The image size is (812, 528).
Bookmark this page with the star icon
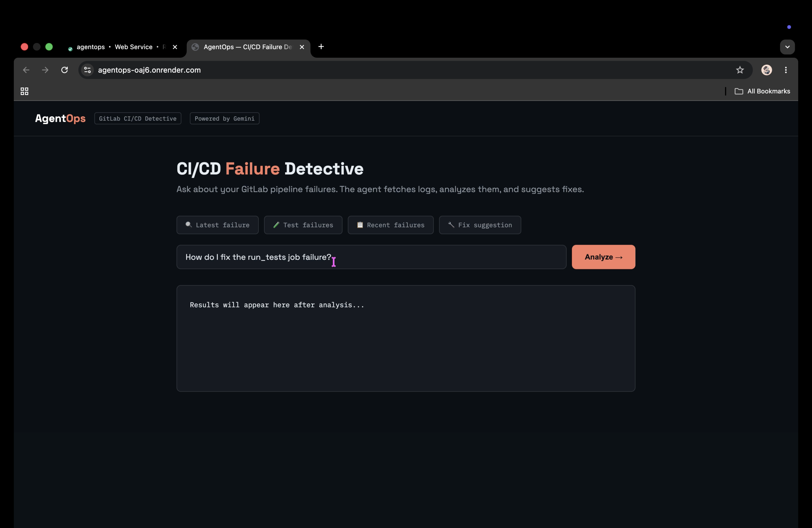pyautogui.click(x=740, y=70)
